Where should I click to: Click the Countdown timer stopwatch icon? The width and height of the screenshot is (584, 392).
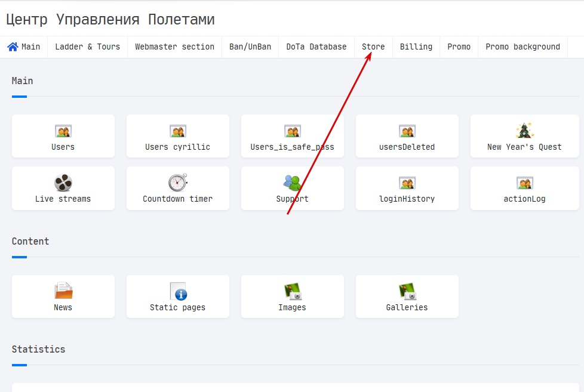coord(178,183)
